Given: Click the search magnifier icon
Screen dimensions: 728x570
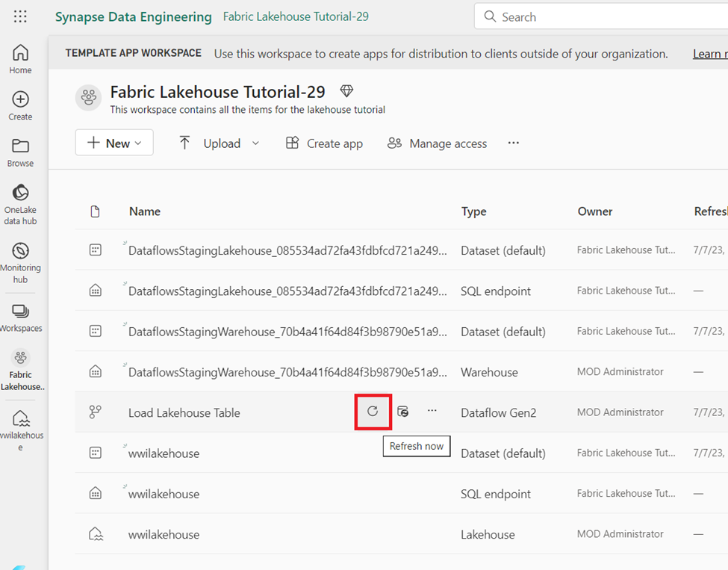Looking at the screenshot, I should coord(490,16).
